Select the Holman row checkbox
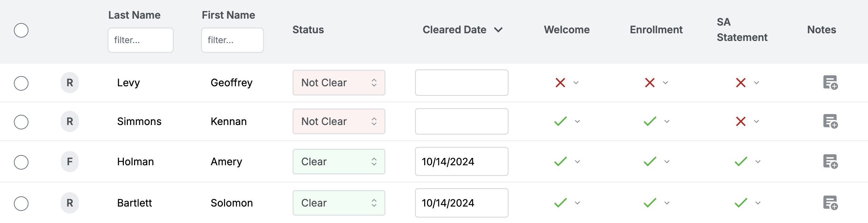The height and width of the screenshot is (223, 868). (21, 162)
